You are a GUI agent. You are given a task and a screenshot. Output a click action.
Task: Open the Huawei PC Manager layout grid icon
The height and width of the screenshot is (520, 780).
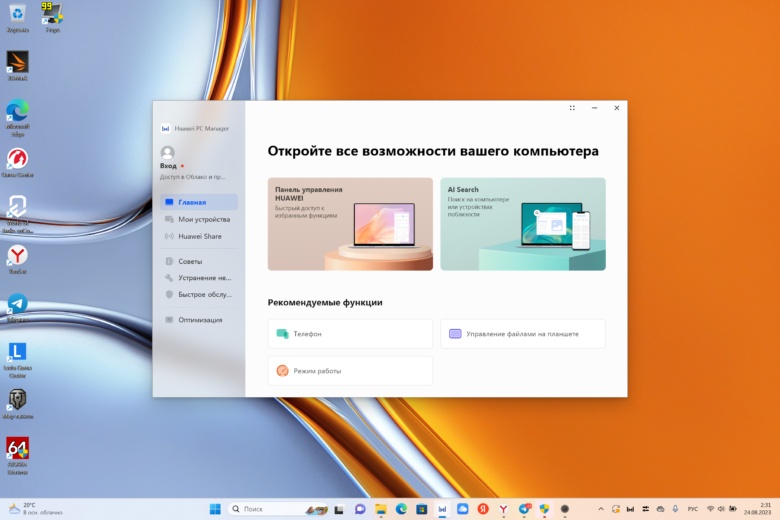click(x=572, y=108)
